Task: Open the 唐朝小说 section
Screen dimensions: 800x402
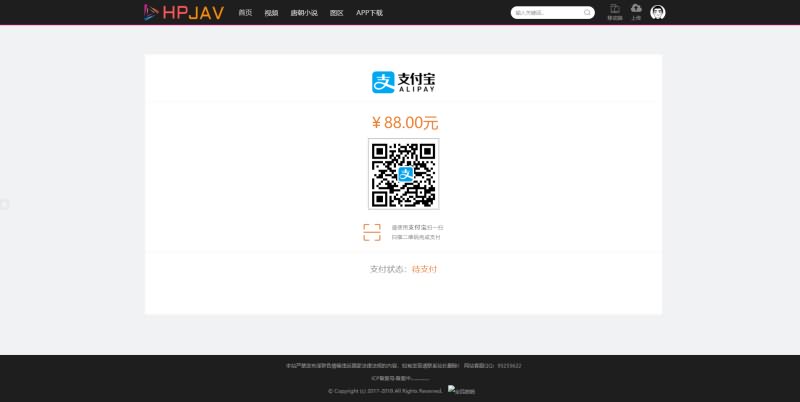Action: (304, 13)
